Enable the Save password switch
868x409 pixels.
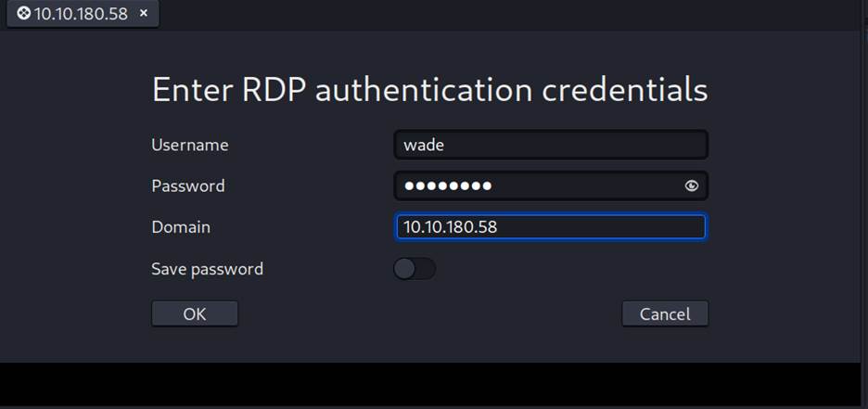pyautogui.click(x=414, y=269)
